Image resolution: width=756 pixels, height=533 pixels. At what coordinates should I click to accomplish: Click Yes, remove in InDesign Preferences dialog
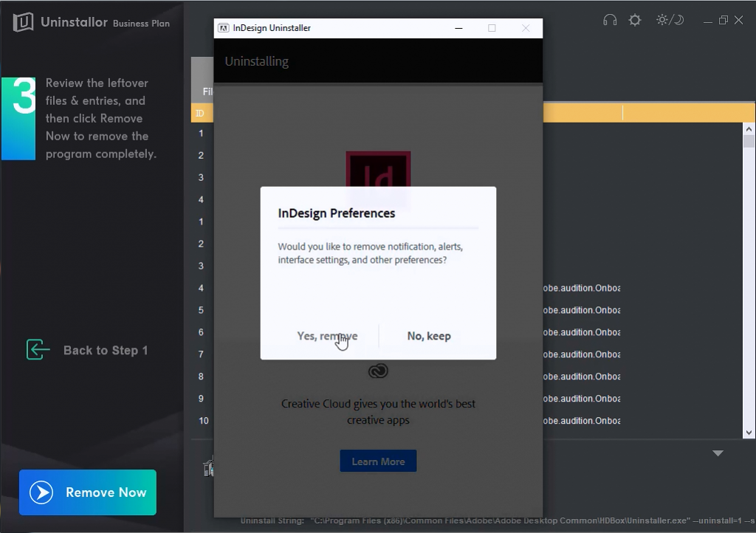[327, 336]
